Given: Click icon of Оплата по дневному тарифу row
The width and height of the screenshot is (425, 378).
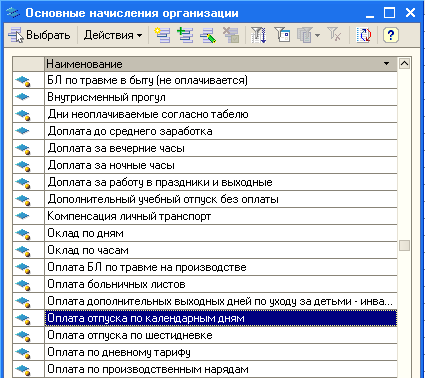Looking at the screenshot, I should point(23,352).
